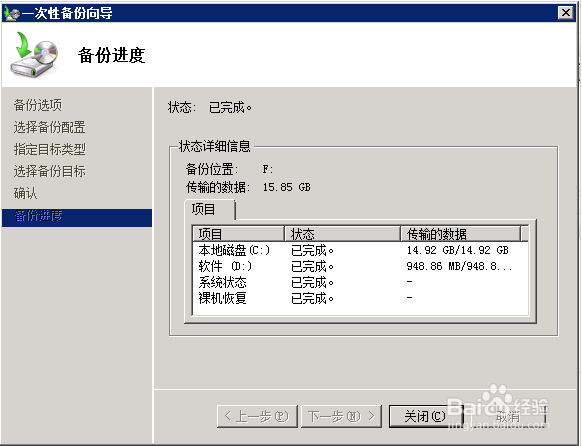Sort by the 项目 column header

(x=238, y=234)
